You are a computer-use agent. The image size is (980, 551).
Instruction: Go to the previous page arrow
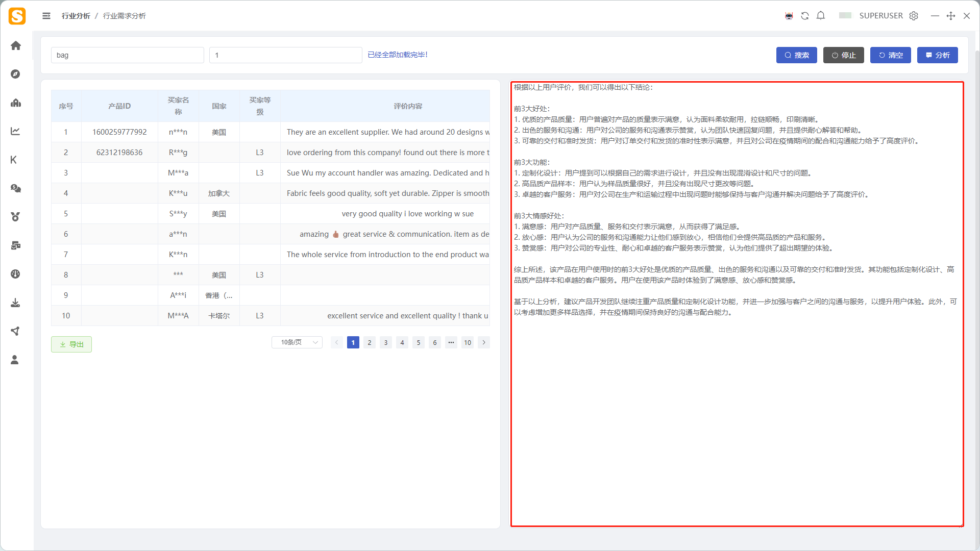coord(337,342)
